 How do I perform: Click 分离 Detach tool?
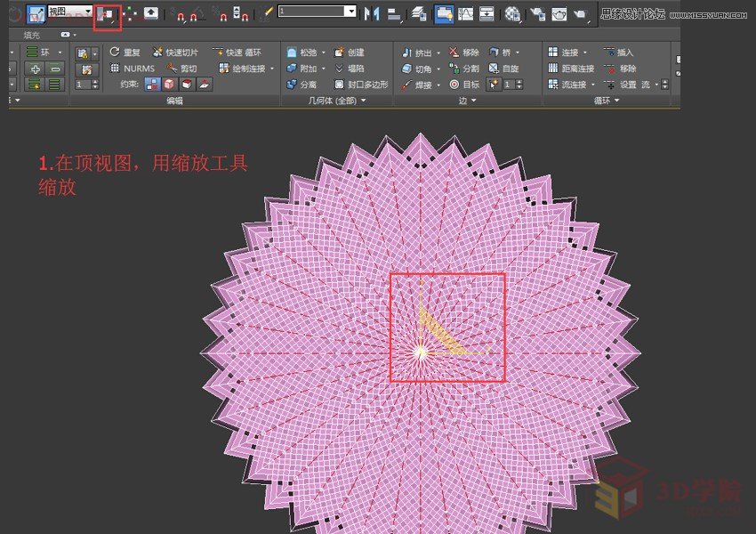302,85
